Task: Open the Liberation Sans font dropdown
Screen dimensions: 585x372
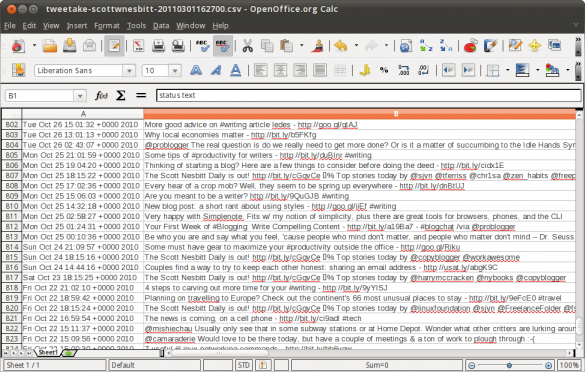Action: coord(129,71)
